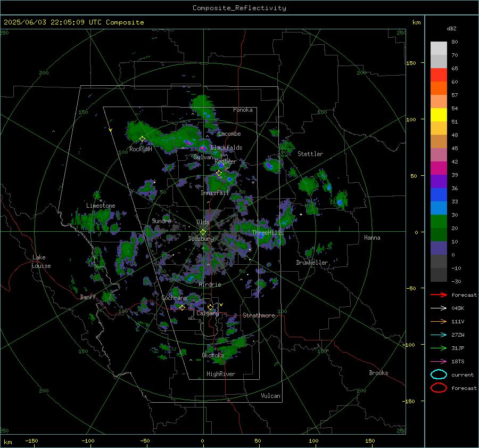The image size is (479, 448).
Task: Click the magenta 42 dBZ legend swatch
Action: (439, 168)
